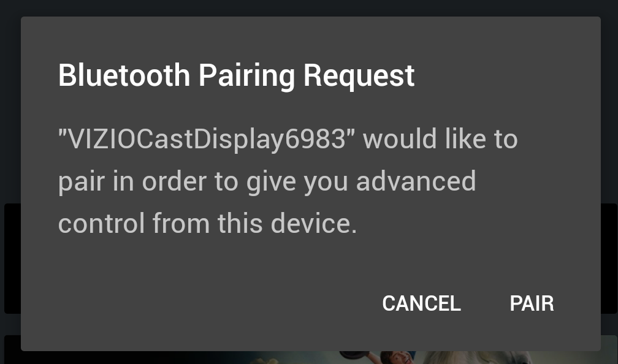Dismiss the request with CANCEL
The width and height of the screenshot is (618, 364).
pyautogui.click(x=421, y=303)
